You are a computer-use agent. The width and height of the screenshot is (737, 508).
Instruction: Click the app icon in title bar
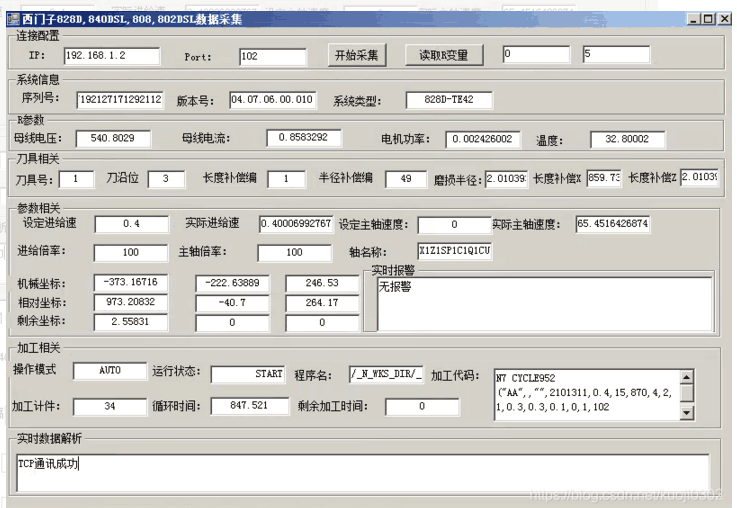pos(14,19)
